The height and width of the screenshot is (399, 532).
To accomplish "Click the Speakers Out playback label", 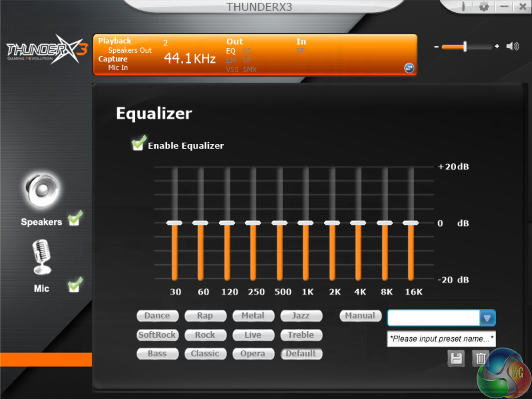I will tap(130, 50).
